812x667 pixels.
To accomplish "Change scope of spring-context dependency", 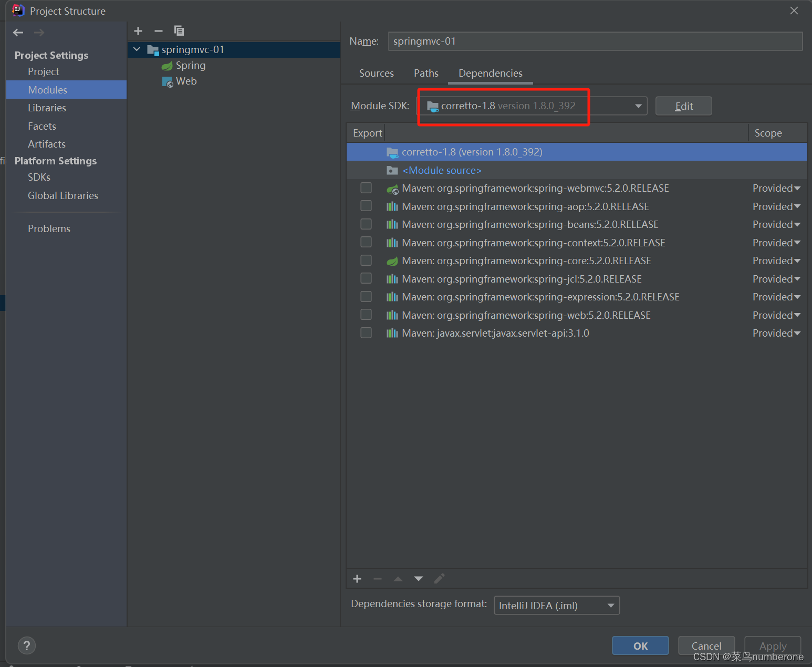I will (776, 243).
